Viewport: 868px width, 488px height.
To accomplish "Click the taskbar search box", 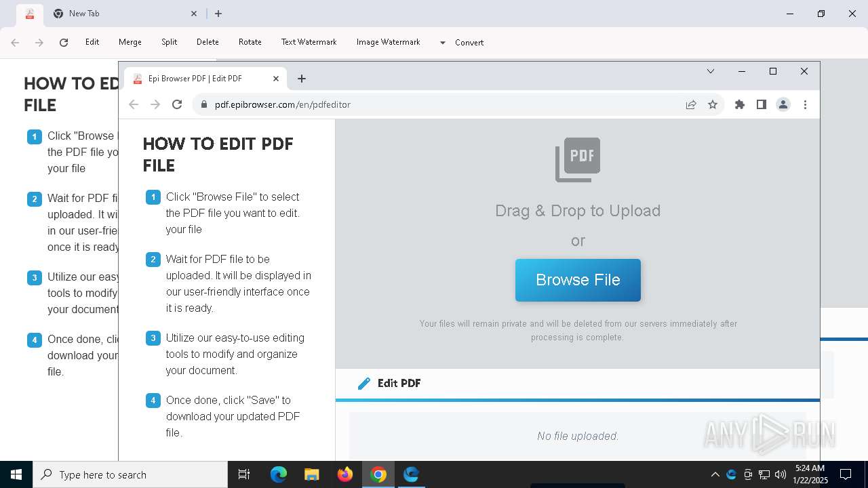I will [130, 474].
